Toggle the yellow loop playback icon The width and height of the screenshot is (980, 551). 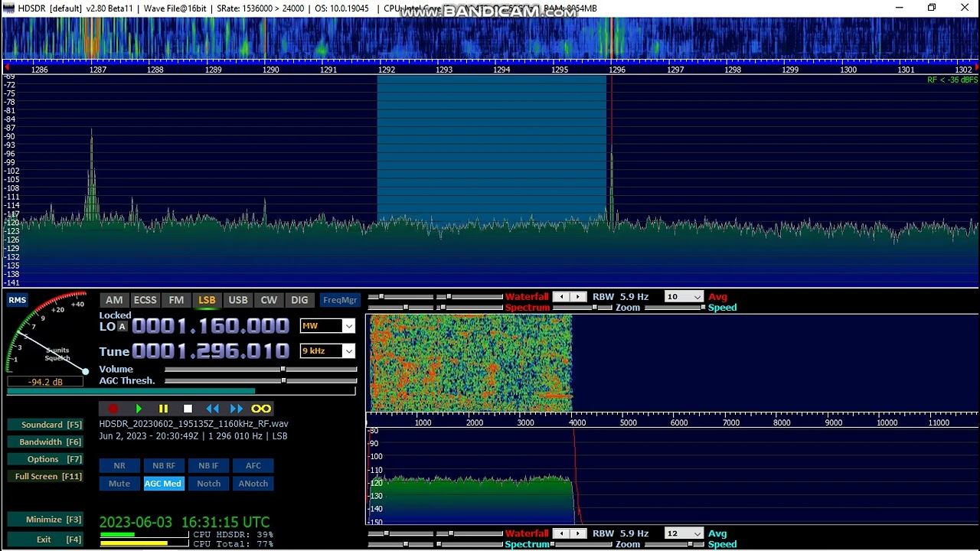tap(261, 409)
